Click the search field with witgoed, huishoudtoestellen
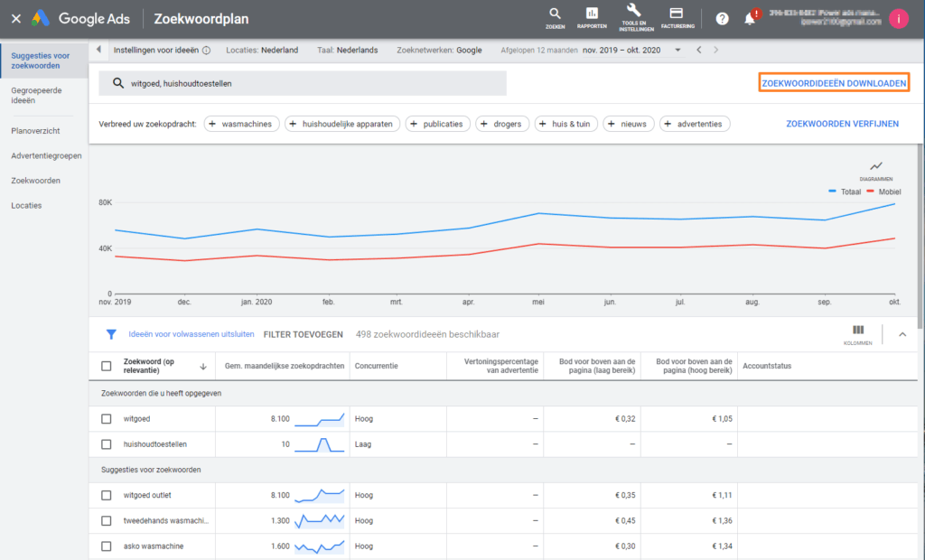 click(303, 83)
